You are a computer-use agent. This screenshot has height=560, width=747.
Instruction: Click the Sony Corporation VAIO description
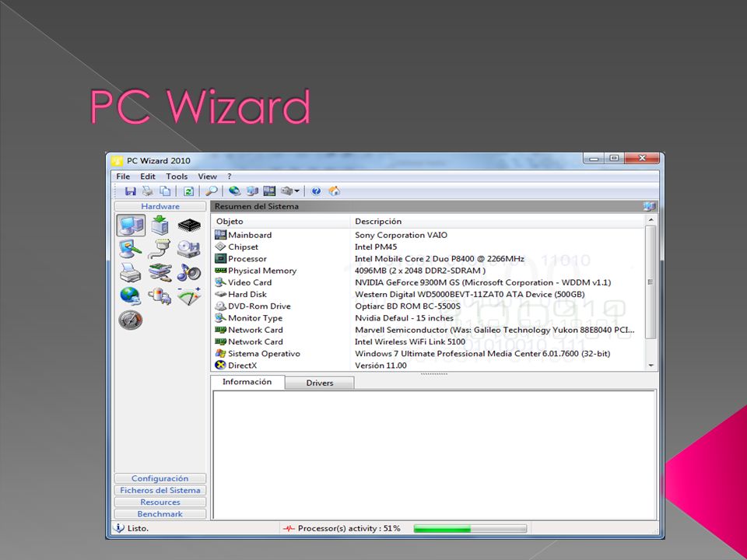pos(402,235)
